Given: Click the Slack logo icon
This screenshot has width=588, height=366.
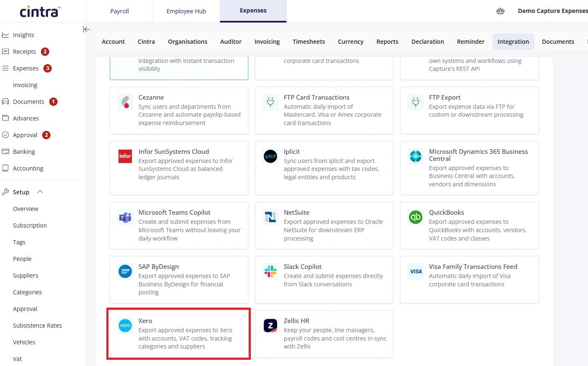Looking at the screenshot, I should tap(270, 271).
